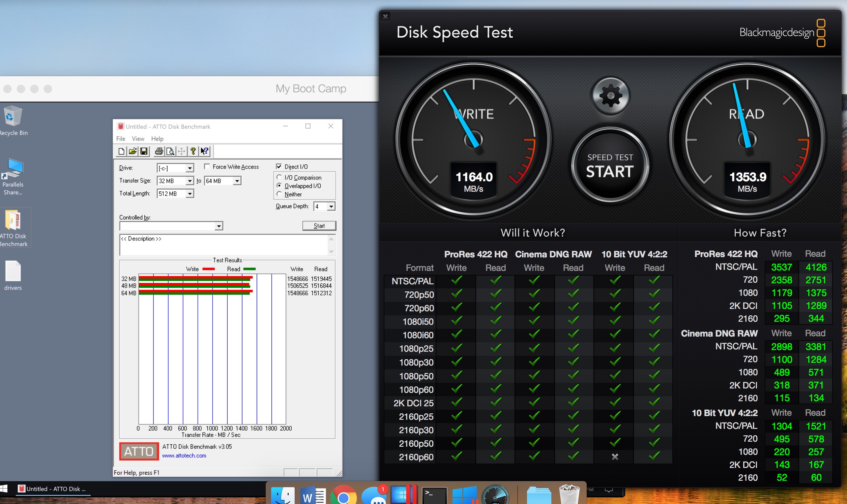Click the context help cursor icon in ATTO

tap(205, 152)
